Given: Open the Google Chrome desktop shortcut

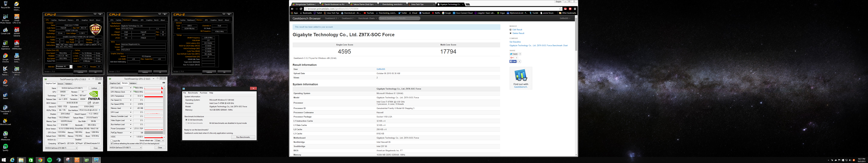Looking at the screenshot, I should 5,58.
